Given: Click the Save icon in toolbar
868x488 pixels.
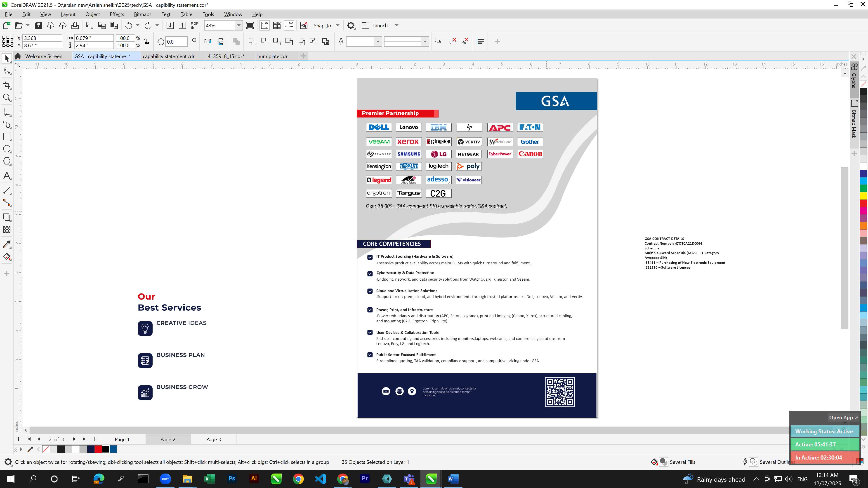Looking at the screenshot, I should (38, 25).
